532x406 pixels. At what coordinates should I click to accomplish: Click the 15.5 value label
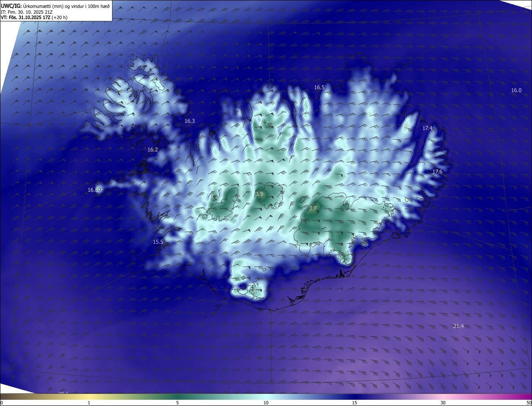click(158, 242)
